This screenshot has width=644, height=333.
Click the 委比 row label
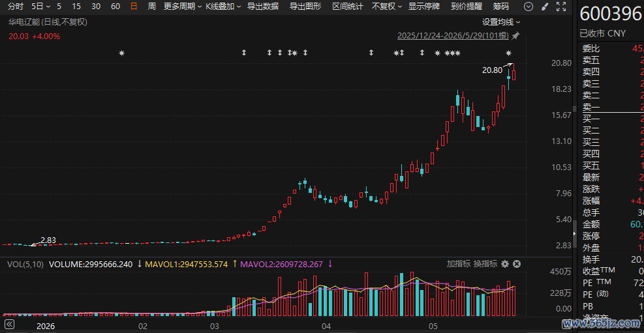point(591,49)
